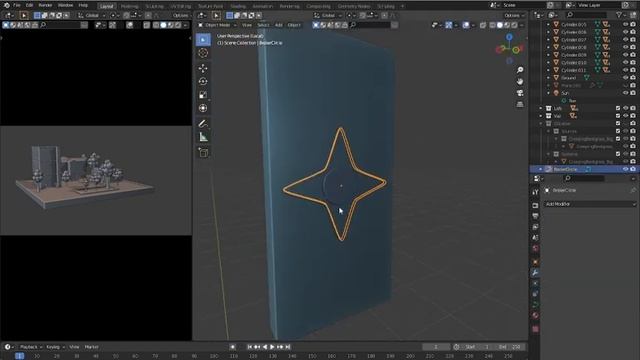
Task: Click the navigation gizmo Z axis
Action: pos(509,37)
